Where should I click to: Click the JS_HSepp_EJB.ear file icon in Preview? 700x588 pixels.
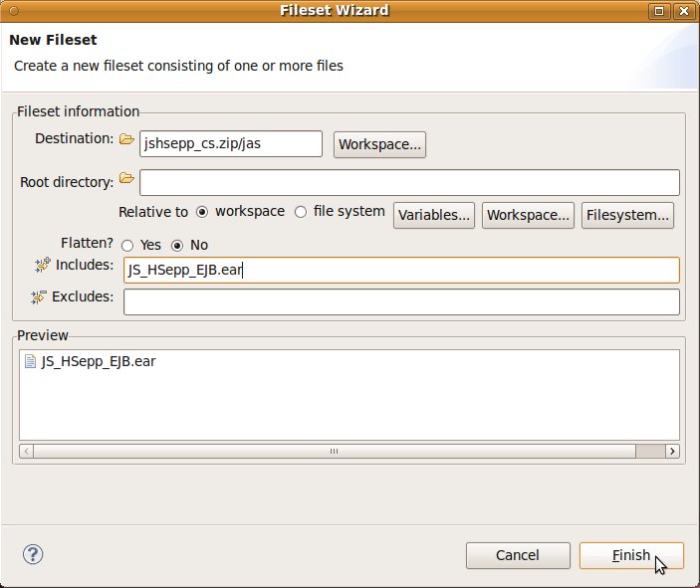pos(30,362)
